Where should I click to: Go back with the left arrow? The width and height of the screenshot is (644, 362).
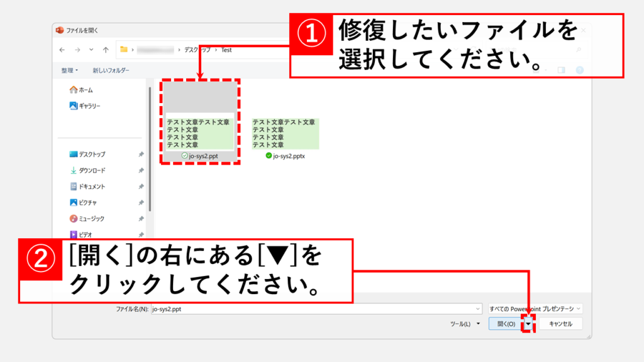pyautogui.click(x=62, y=50)
